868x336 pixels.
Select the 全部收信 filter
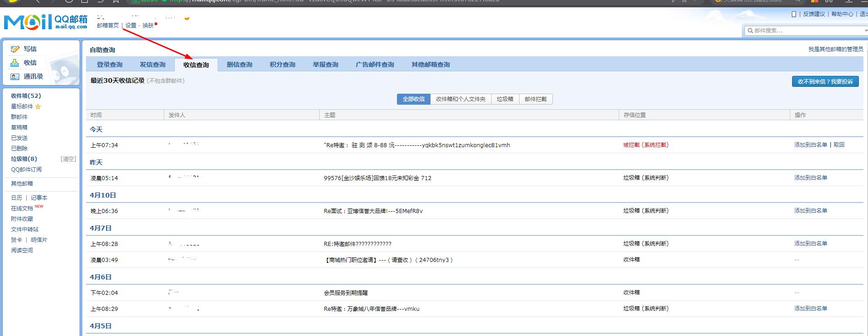413,99
